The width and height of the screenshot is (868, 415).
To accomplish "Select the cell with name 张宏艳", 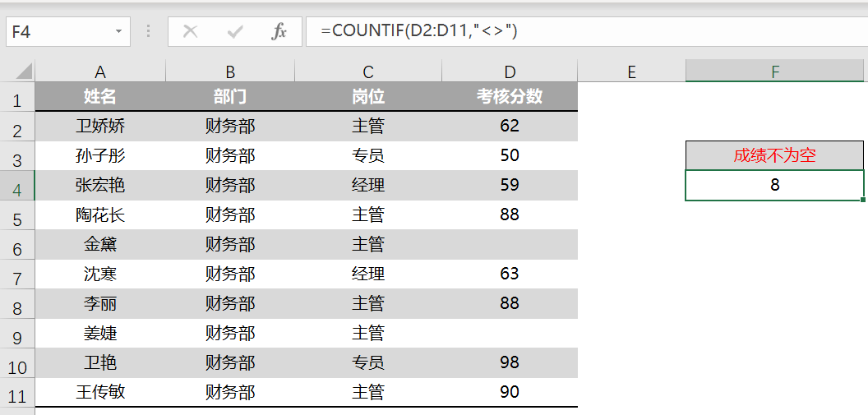I will click(x=100, y=185).
